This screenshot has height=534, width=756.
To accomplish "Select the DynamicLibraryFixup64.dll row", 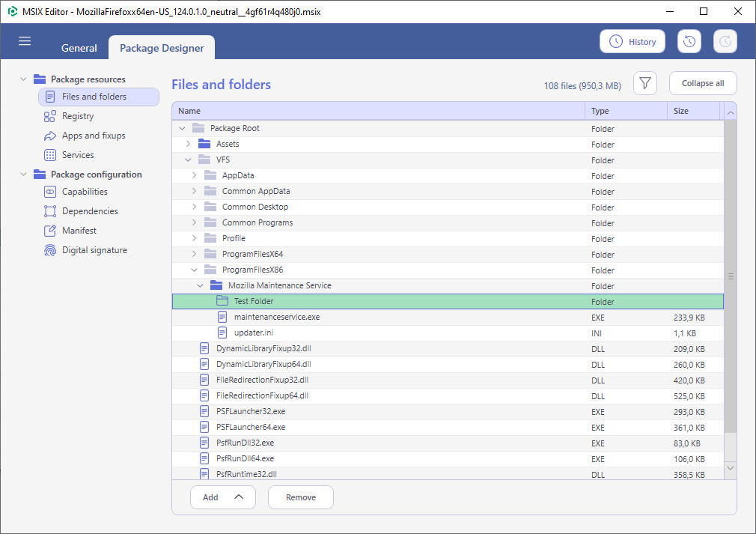I will (448, 364).
